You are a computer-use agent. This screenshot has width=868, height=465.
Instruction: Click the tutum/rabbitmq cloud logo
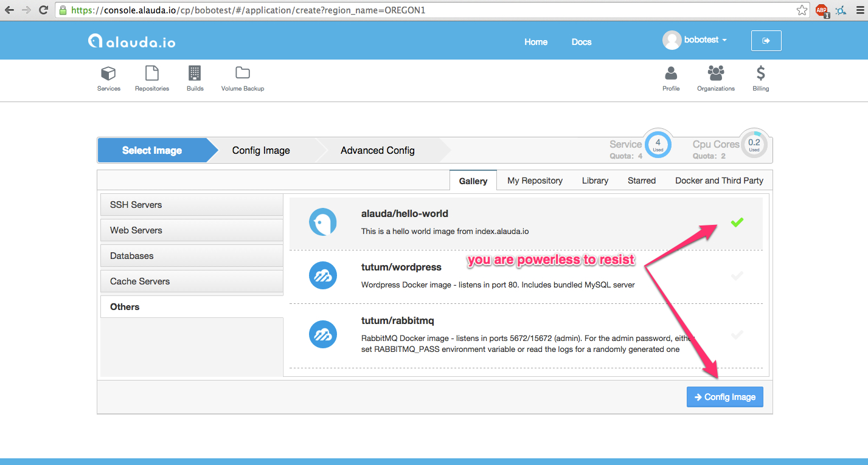coord(323,334)
